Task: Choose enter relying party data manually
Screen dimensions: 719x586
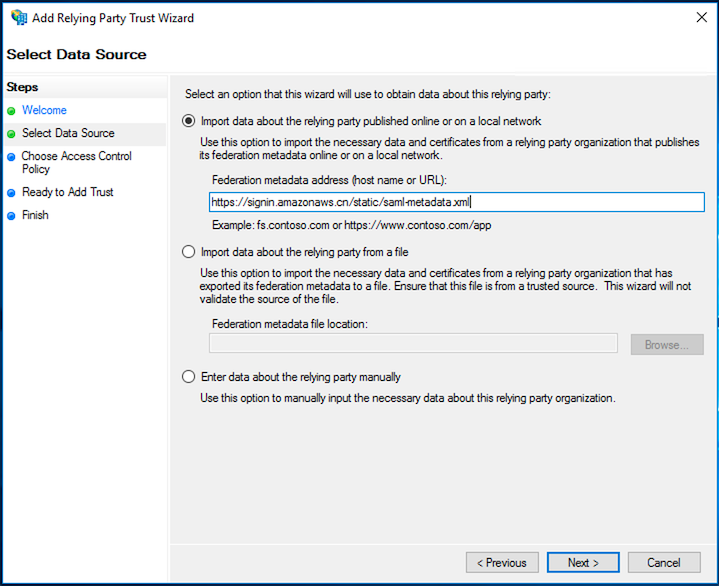Action: click(x=188, y=376)
